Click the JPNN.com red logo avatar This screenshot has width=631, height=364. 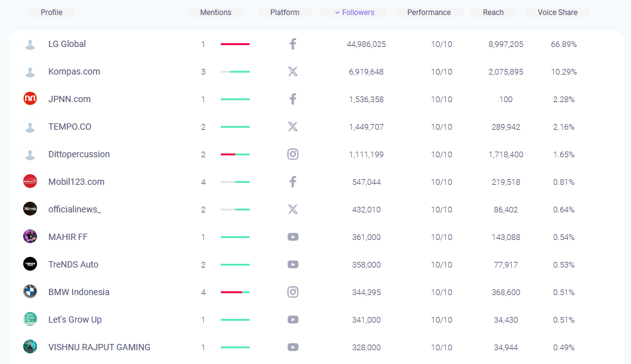[30, 98]
